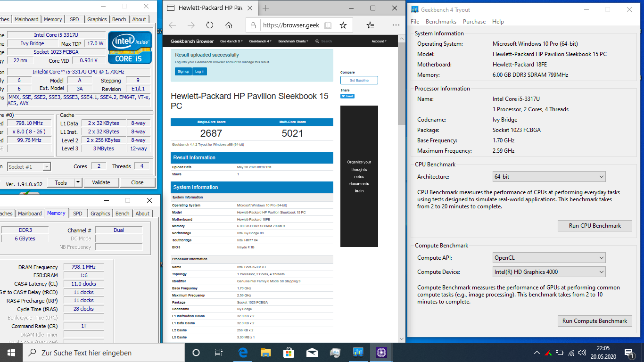This screenshot has width=644, height=362.
Task: Click Run CPU Benchmark button
Action: click(x=595, y=226)
